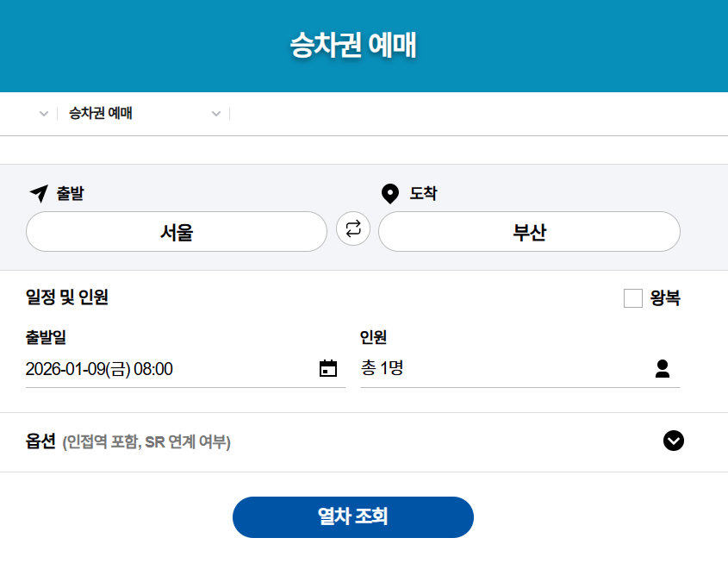Click the 왕복 label text

pos(665,298)
